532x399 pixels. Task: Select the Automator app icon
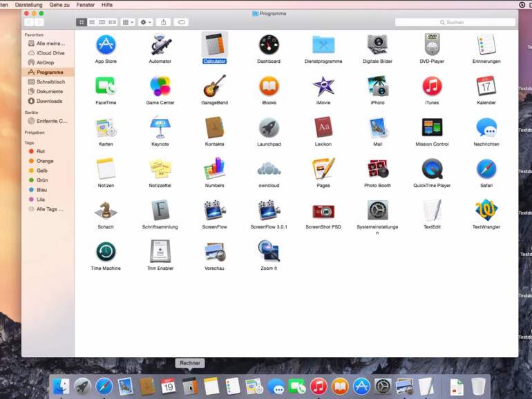pyautogui.click(x=160, y=45)
